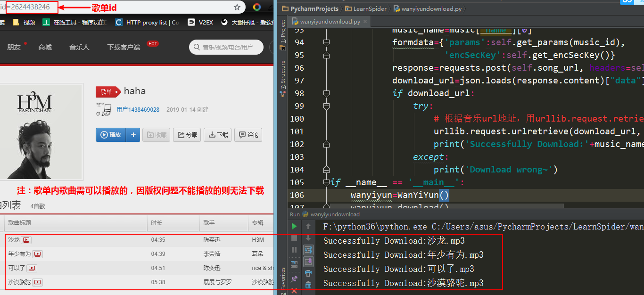Click the MV icon next to 沙龙
The width and height of the screenshot is (644, 295).
[x=26, y=239]
